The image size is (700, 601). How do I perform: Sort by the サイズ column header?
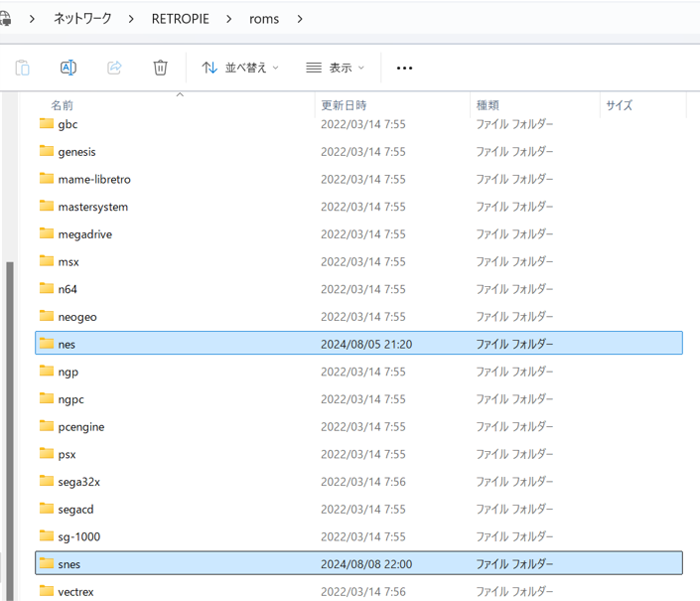click(620, 105)
